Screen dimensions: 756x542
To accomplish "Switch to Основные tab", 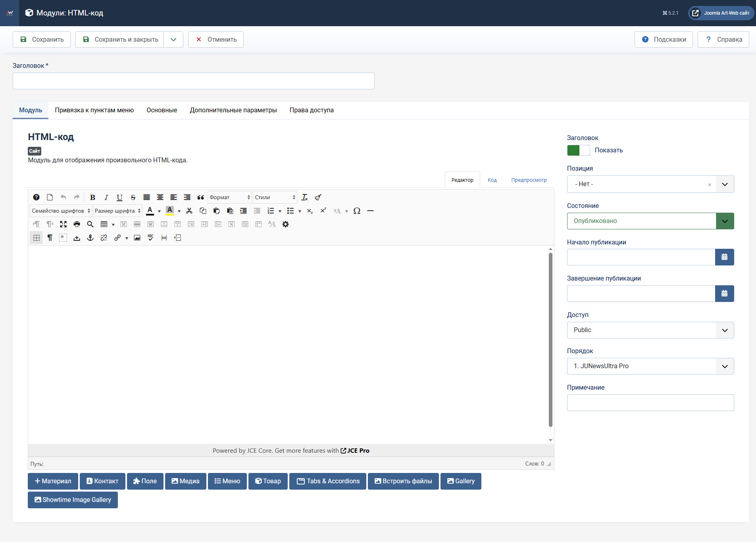I will [x=162, y=110].
